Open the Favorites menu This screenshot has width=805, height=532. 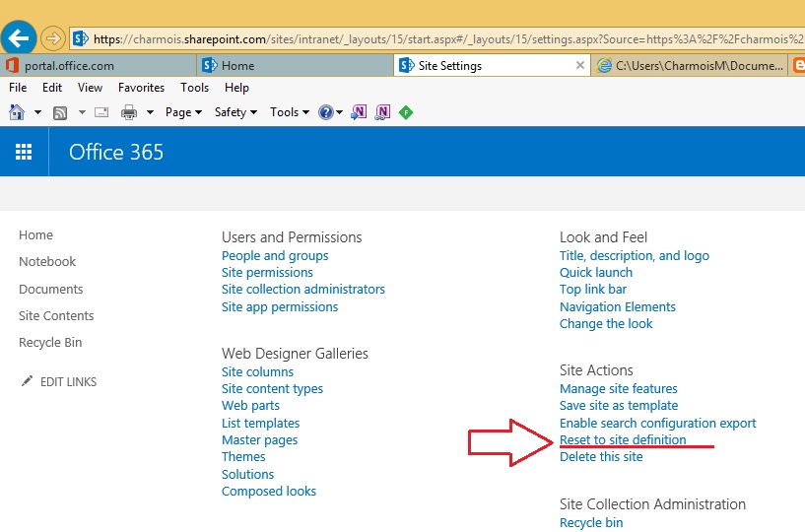141,88
